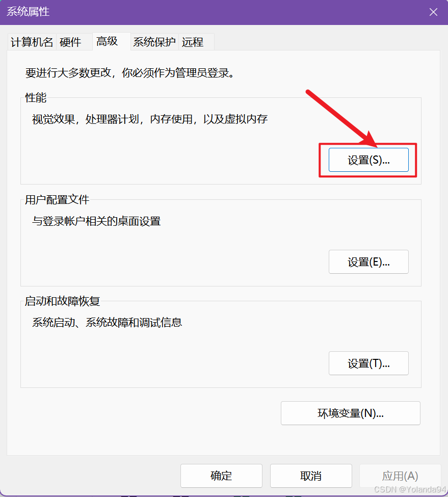Image resolution: width=448 pixels, height=497 pixels.
Task: Switch to the 计算机名 tab
Action: [x=32, y=42]
